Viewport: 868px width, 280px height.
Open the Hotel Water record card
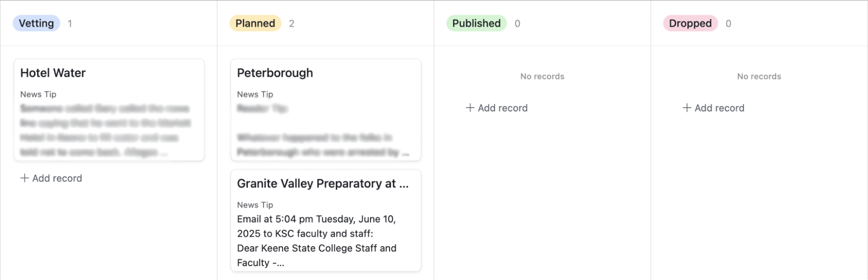[x=109, y=110]
